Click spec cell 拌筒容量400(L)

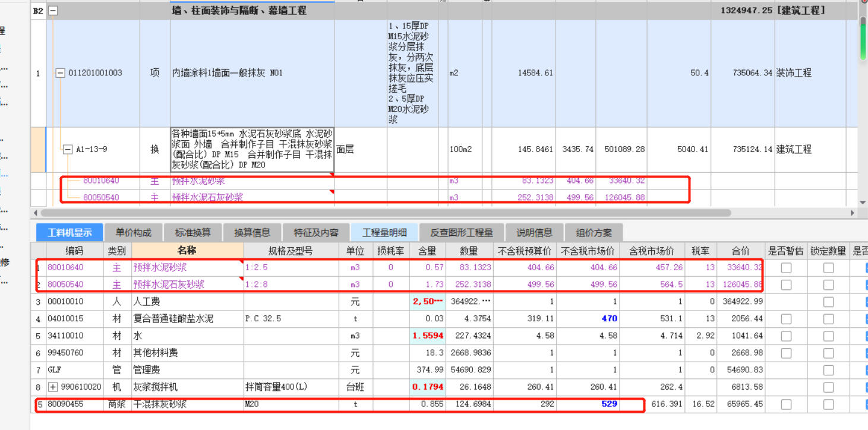[x=291, y=387]
